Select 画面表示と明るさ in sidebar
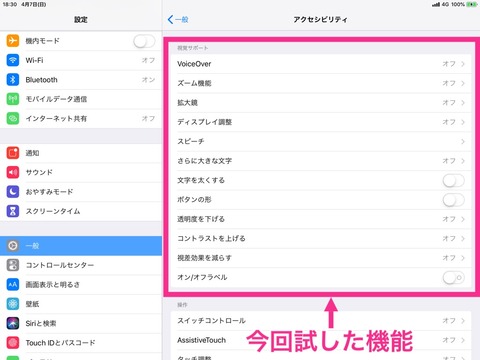Viewport: 480px width, 360px height. [81, 284]
